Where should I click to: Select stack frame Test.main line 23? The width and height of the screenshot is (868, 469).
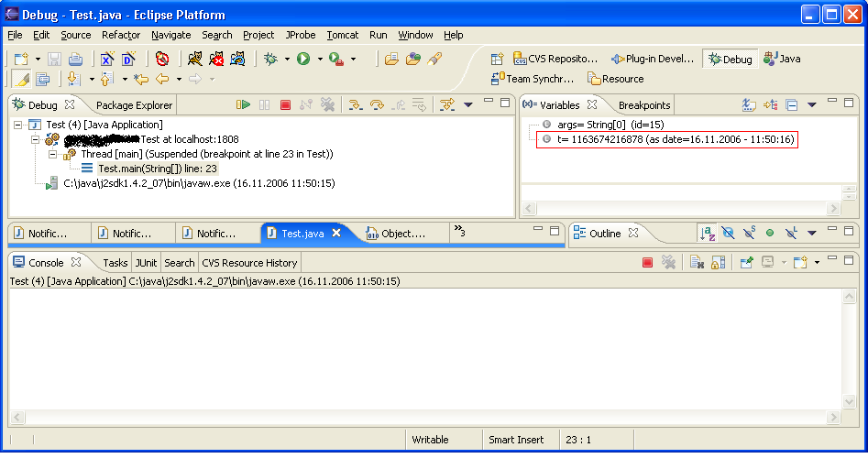point(158,169)
